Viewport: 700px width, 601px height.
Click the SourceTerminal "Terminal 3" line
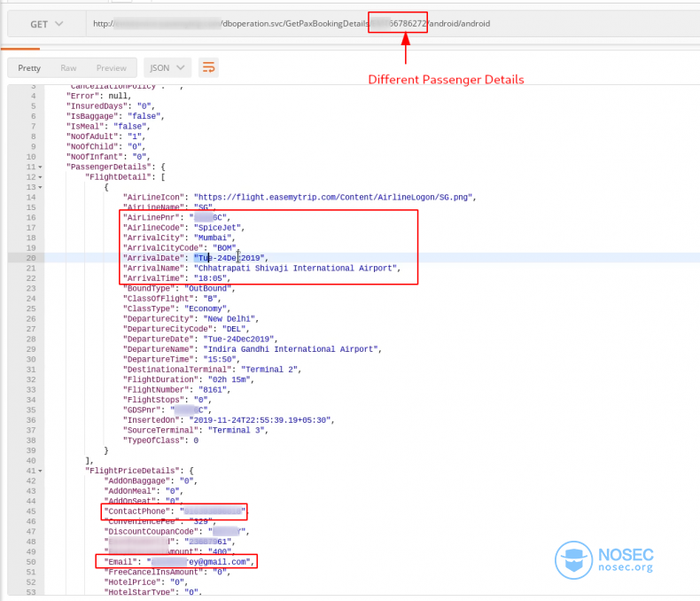196,431
